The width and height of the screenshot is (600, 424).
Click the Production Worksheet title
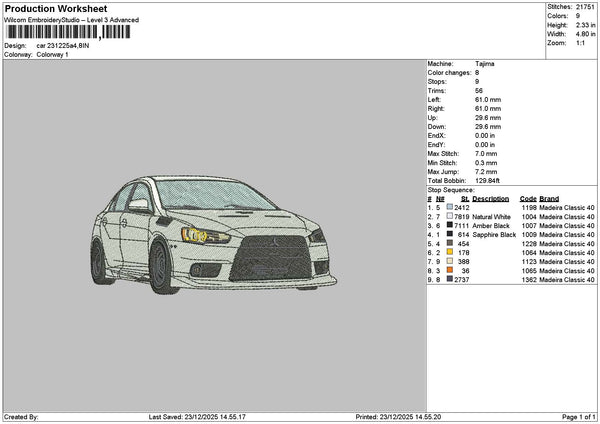tap(55, 8)
